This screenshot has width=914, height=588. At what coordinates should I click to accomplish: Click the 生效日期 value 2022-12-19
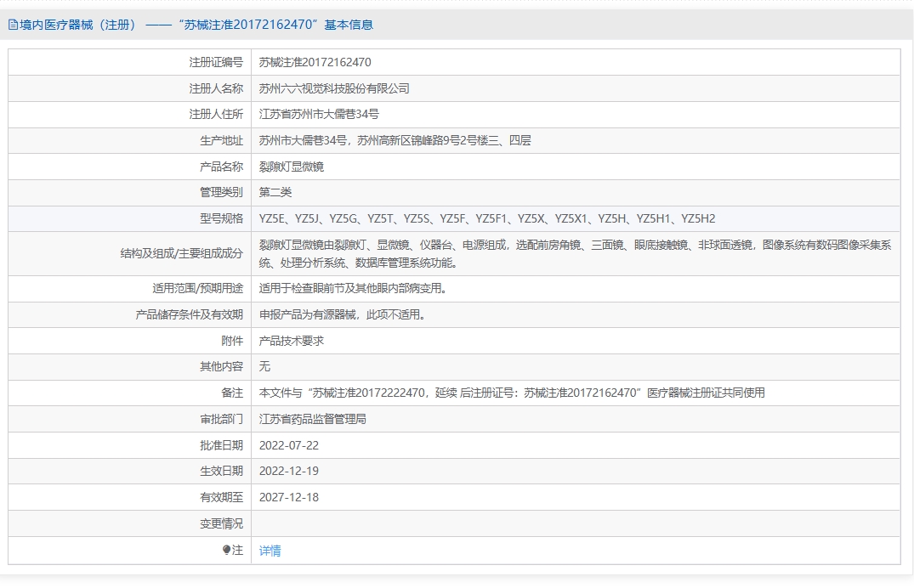coord(288,471)
